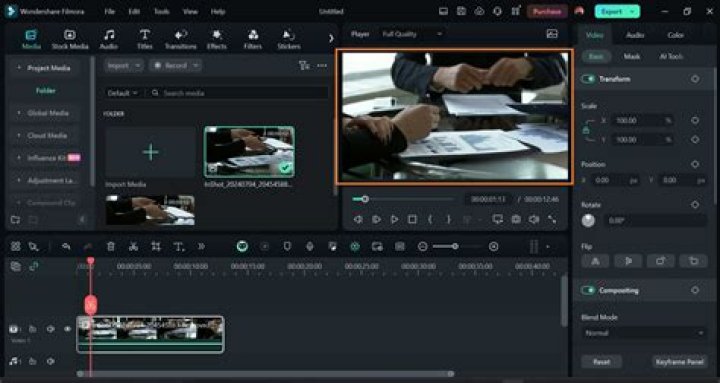Open the Stock Media panel
The image size is (720, 383).
(x=70, y=39)
